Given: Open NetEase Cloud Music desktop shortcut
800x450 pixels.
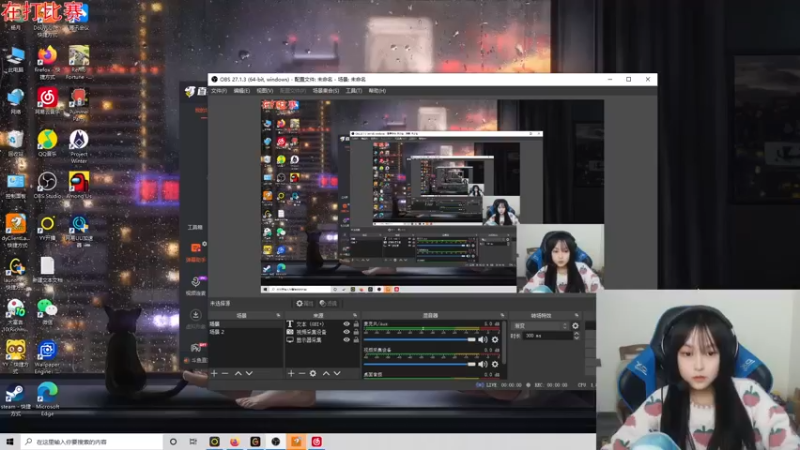Looking at the screenshot, I should pos(47,101).
